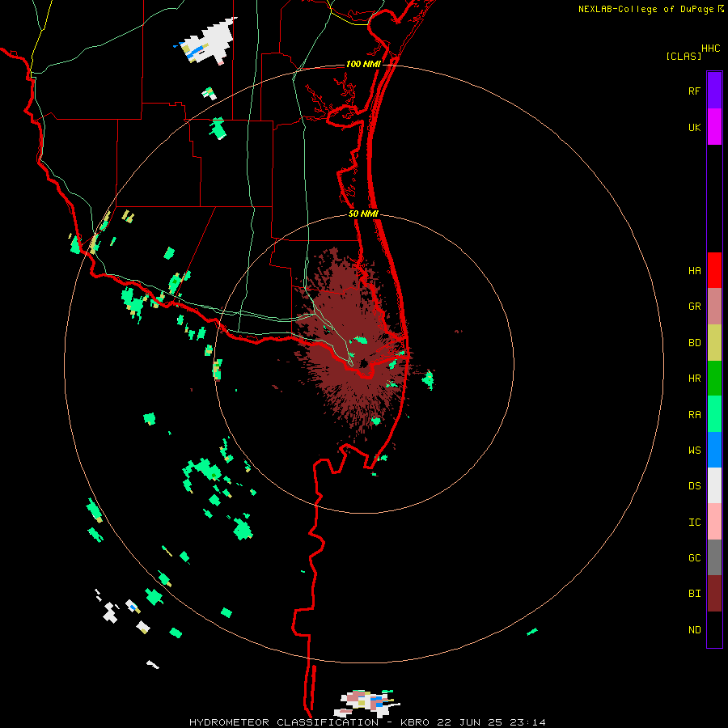Click the HA red legend swatch
Image resolution: width=728 pixels, height=728 pixels.
(x=714, y=270)
